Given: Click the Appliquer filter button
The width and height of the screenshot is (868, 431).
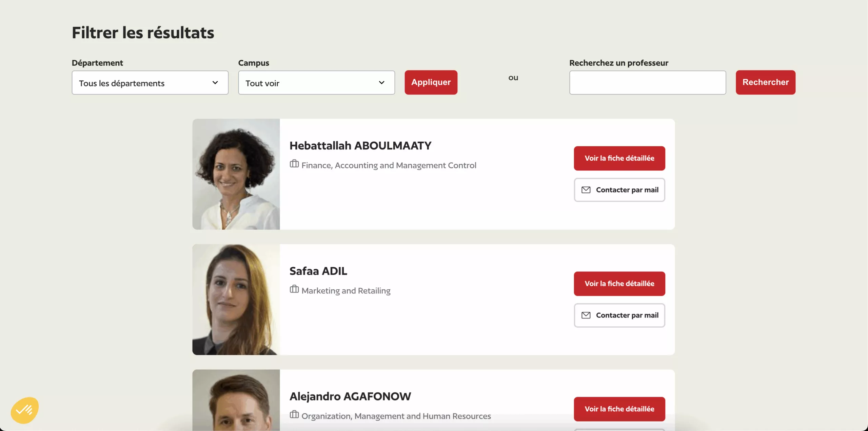Looking at the screenshot, I should click(x=431, y=82).
